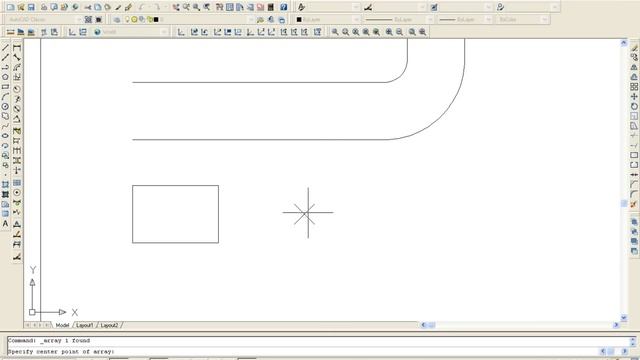Select the Multiline Text A tool
The height and width of the screenshot is (360, 640).
click(x=5, y=224)
